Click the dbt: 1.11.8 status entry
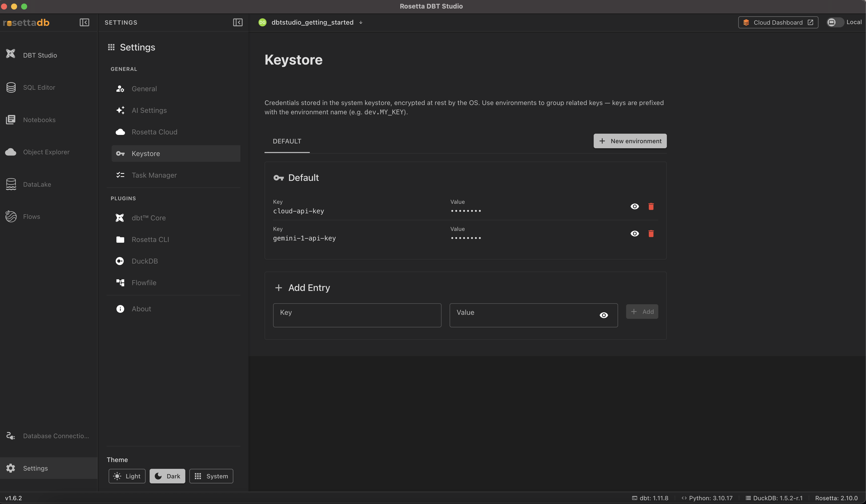 (650, 498)
